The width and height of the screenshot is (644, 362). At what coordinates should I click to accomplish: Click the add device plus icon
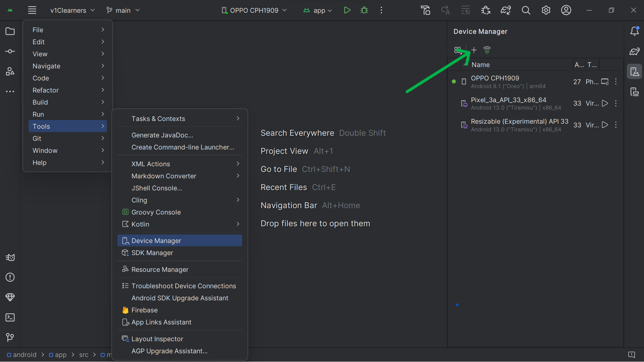click(x=474, y=50)
